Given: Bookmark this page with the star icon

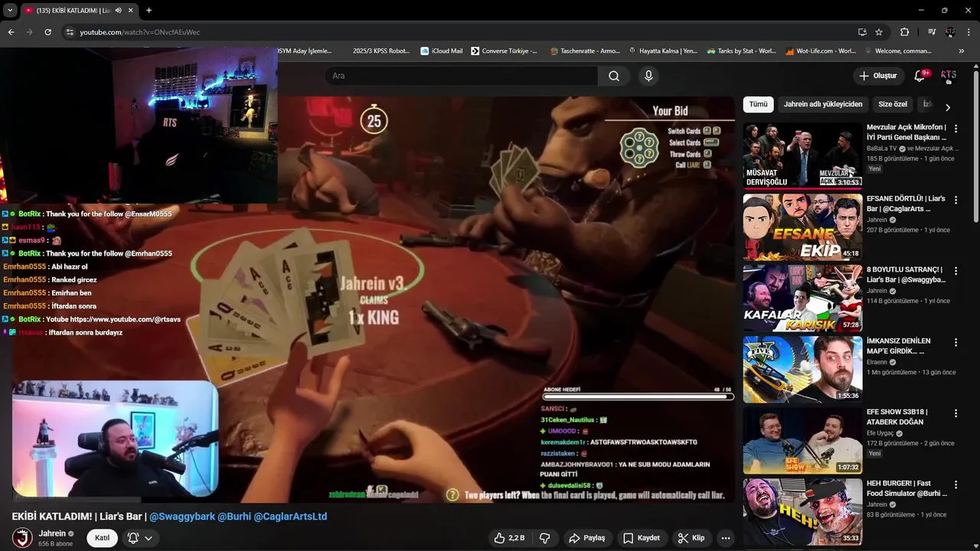Looking at the screenshot, I should click(879, 32).
